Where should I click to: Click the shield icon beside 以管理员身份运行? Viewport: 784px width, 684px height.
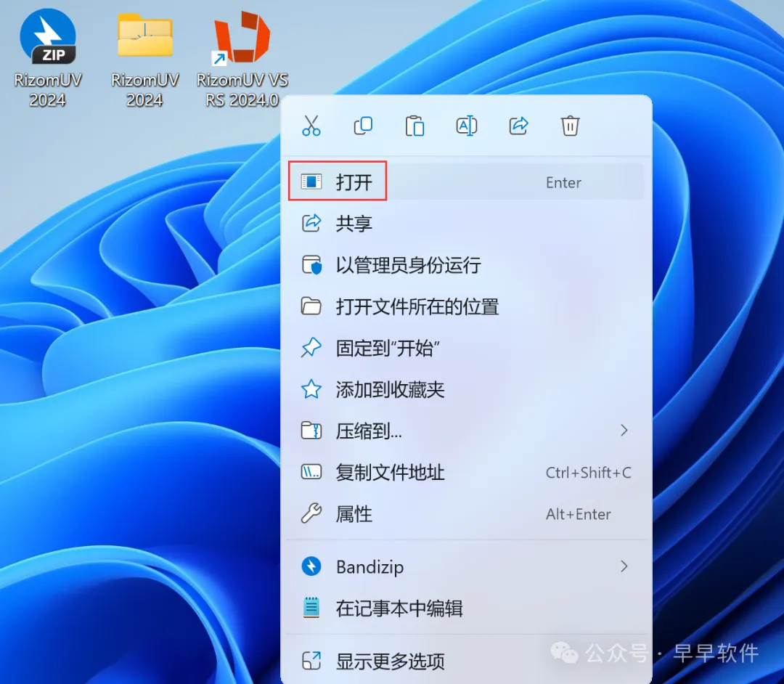click(x=311, y=264)
